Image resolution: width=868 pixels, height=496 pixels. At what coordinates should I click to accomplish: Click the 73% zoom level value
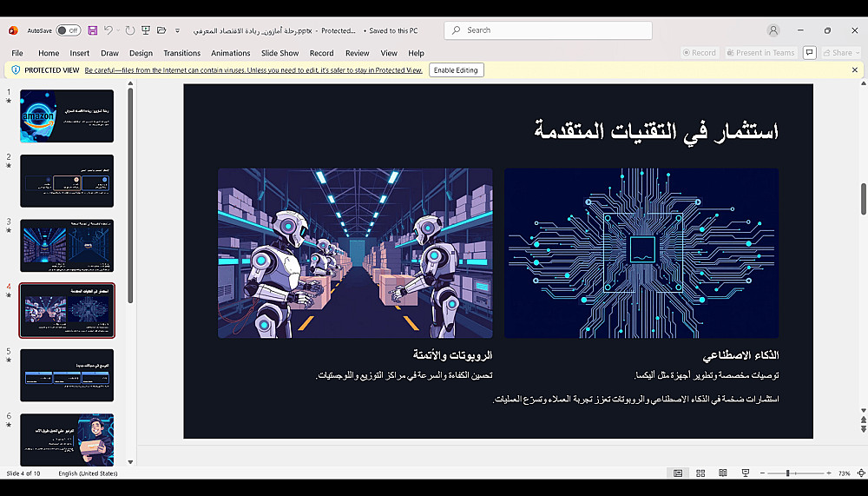tap(844, 473)
